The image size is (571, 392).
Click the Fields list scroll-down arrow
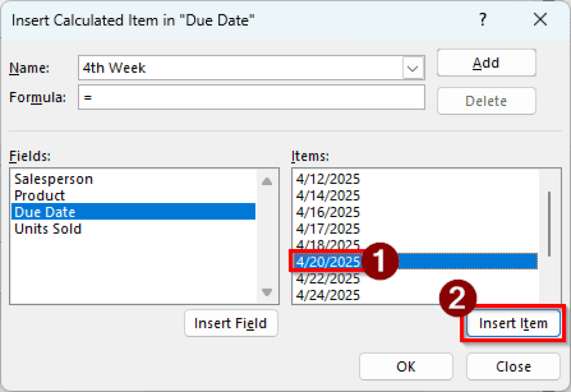267,293
